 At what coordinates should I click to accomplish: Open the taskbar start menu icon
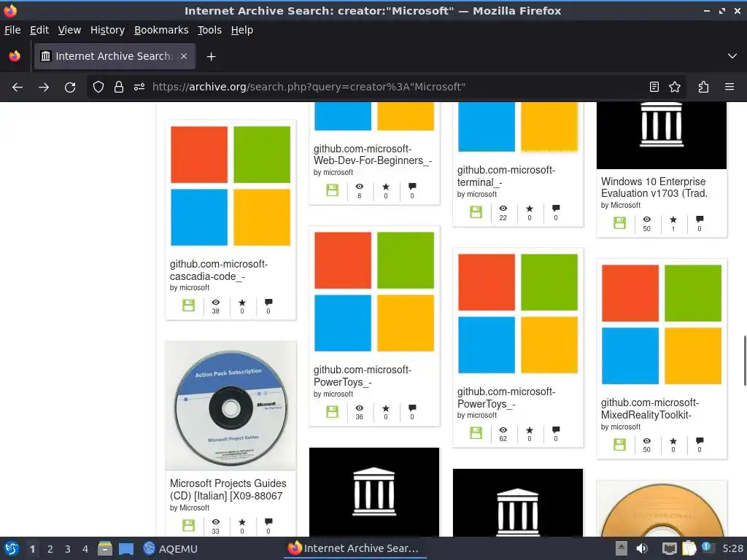click(12, 548)
